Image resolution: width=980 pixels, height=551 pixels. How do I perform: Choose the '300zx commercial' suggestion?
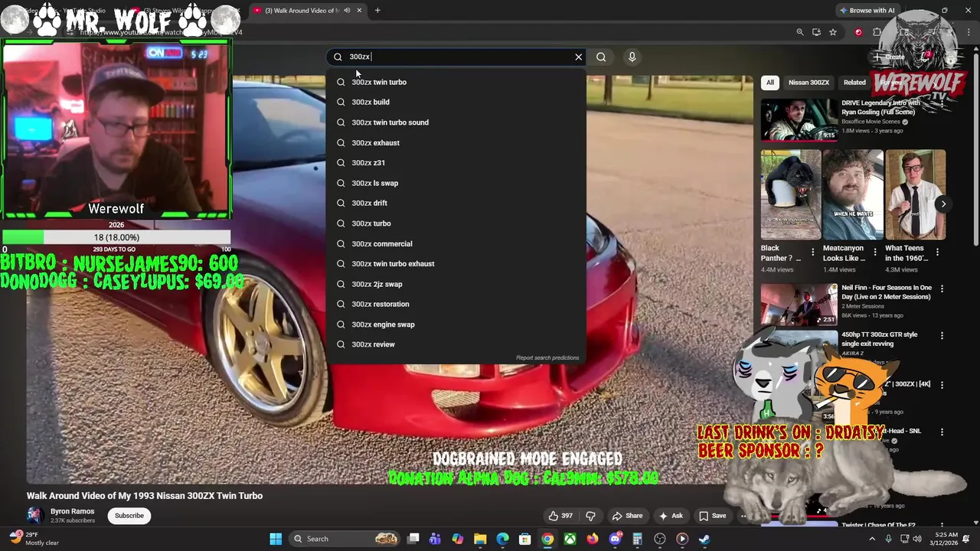pyautogui.click(x=456, y=243)
